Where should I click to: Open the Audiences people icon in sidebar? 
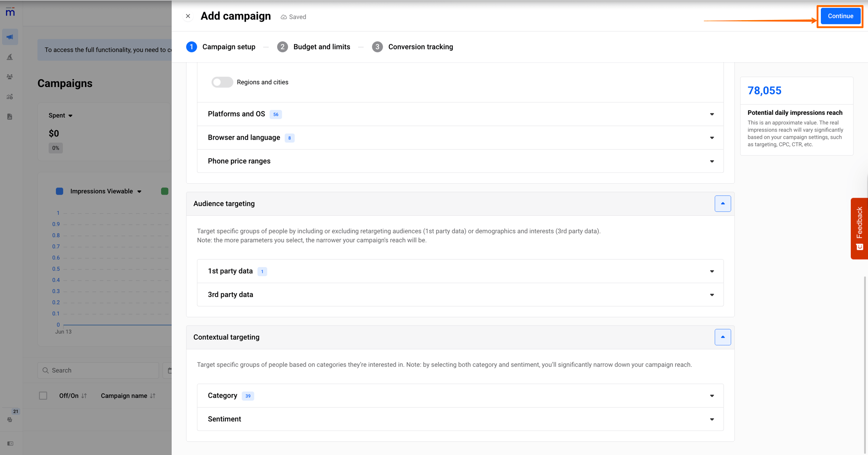pyautogui.click(x=10, y=77)
